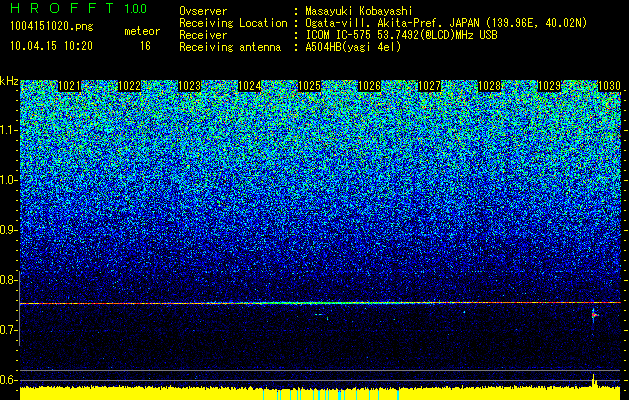Viewport: 629px width, 400px height.
Task: Click the 1028 time marker
Action: (490, 86)
